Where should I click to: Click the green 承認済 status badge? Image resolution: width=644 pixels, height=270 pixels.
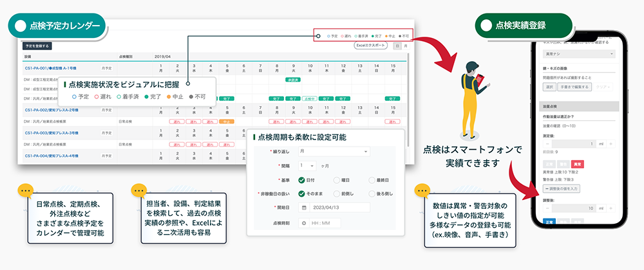point(292,80)
